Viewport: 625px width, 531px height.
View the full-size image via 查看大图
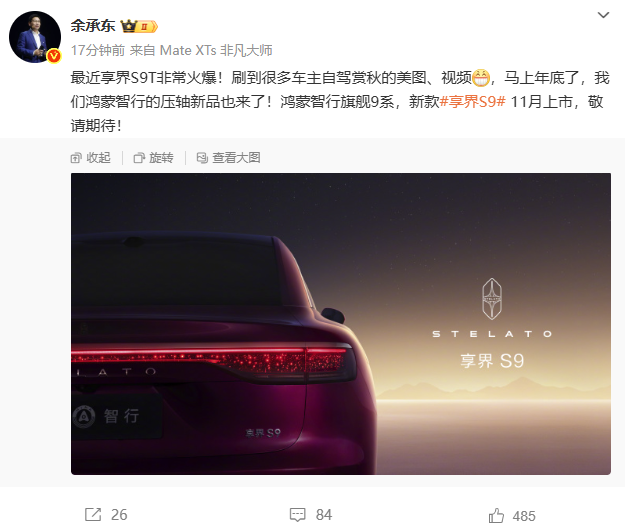[228, 158]
